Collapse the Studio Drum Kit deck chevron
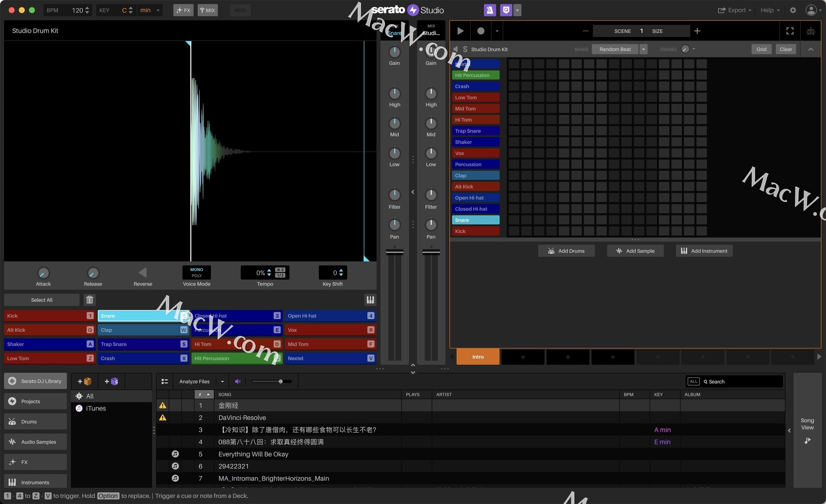This screenshot has height=504, width=826. (x=811, y=49)
